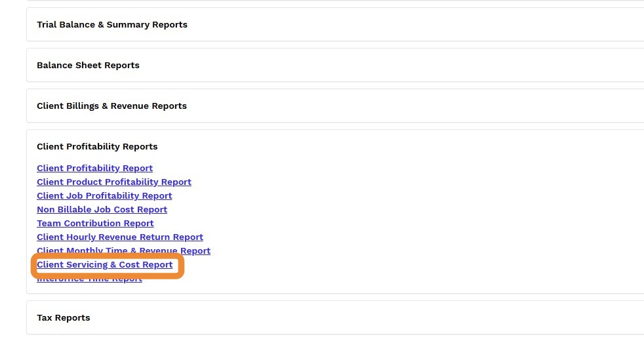Expand the Balance Sheet Reports section
The width and height of the screenshot is (644, 360).
click(x=88, y=66)
